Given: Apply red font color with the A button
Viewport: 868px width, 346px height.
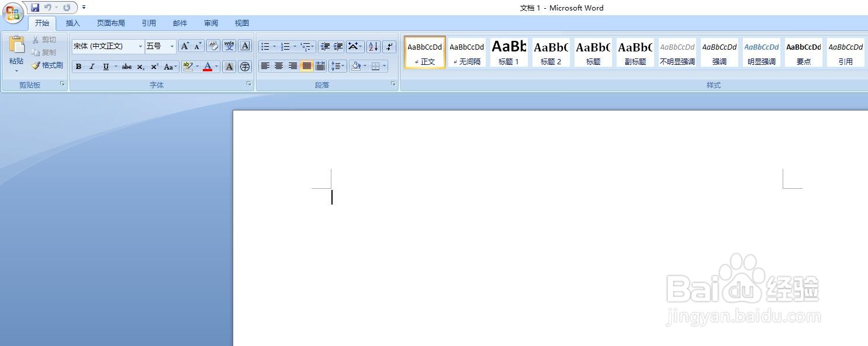Looking at the screenshot, I should (x=207, y=67).
